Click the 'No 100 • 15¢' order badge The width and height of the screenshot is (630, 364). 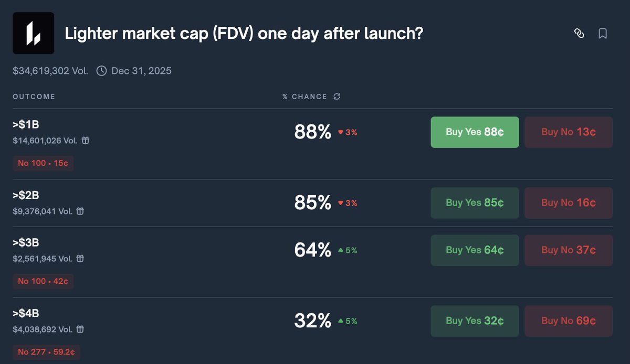pyautogui.click(x=43, y=163)
